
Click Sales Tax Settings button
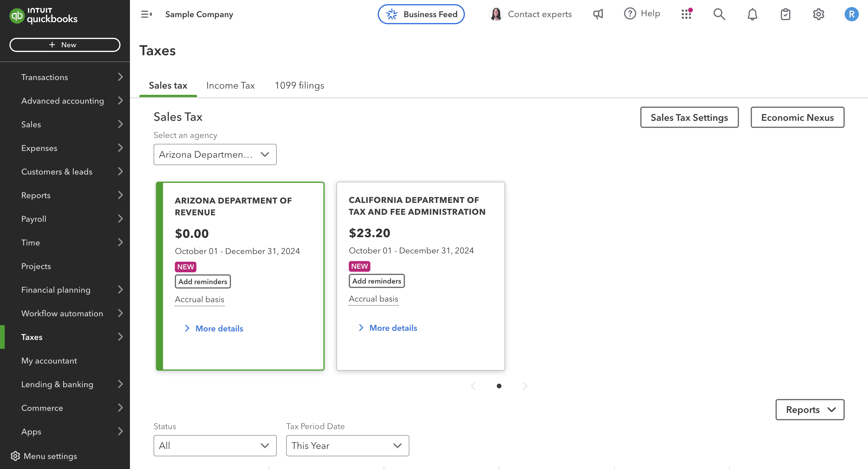[x=690, y=117]
